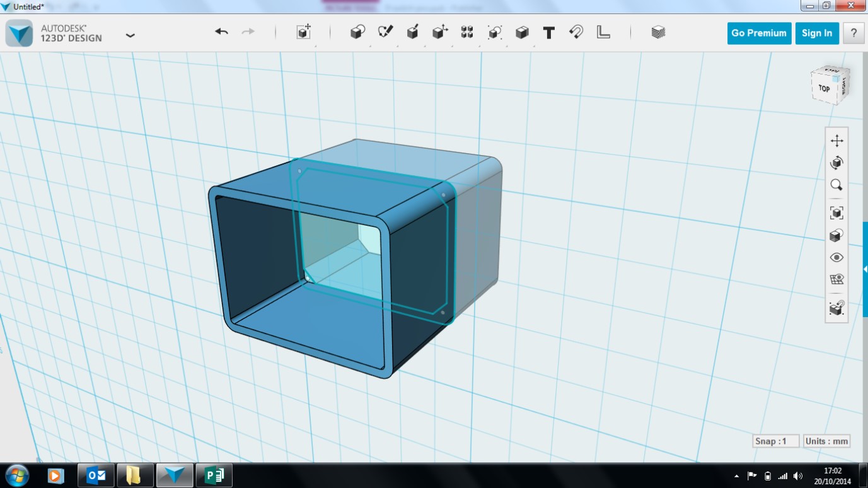The width and height of the screenshot is (868, 488).
Task: Open the Transform tool
Action: 304,32
